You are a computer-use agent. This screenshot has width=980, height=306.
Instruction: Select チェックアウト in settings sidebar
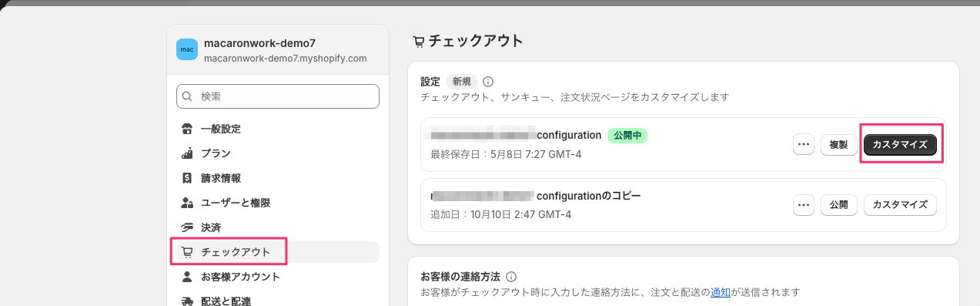coord(278,252)
